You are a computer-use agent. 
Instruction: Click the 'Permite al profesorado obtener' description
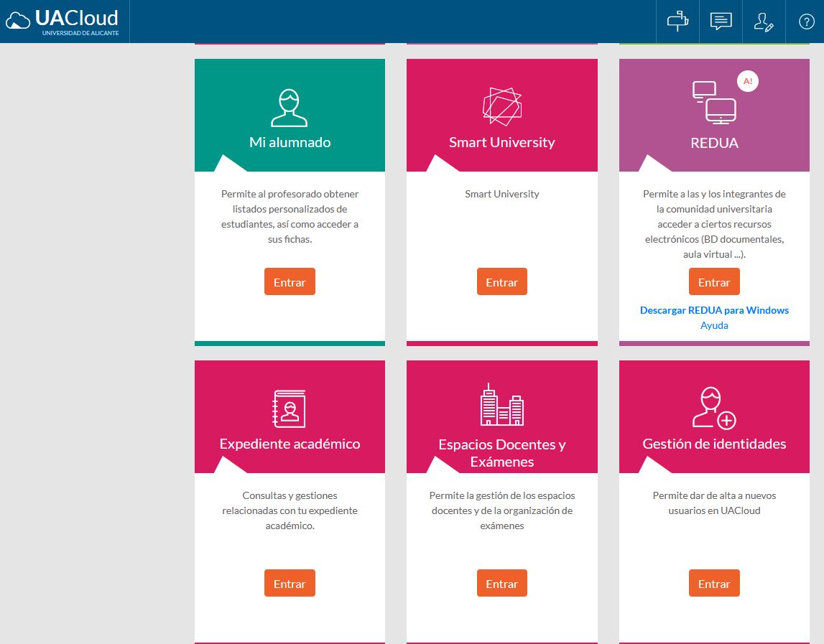pos(290,216)
